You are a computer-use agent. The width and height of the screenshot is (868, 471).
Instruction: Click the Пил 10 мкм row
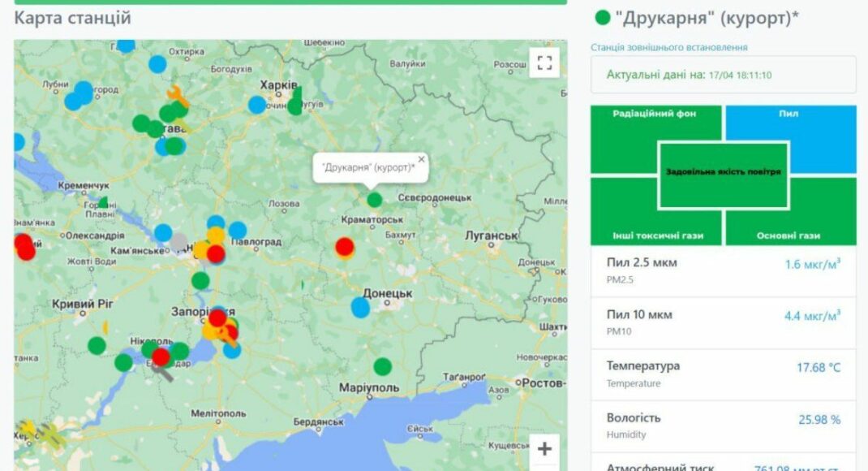(724, 323)
